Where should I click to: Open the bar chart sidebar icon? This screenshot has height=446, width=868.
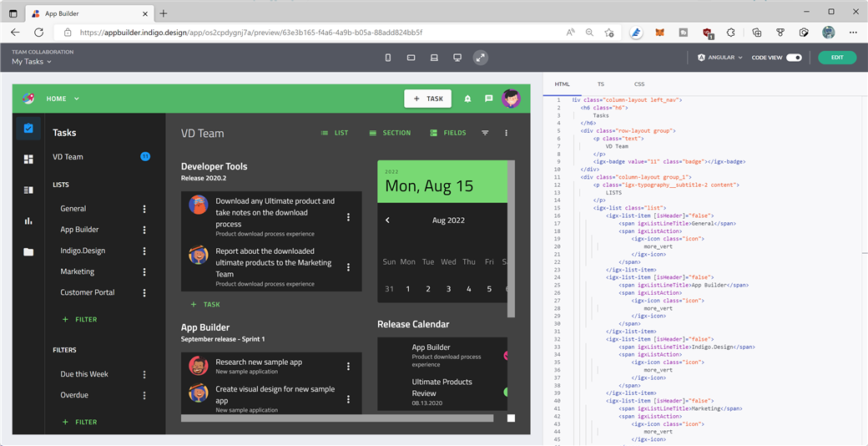28,221
